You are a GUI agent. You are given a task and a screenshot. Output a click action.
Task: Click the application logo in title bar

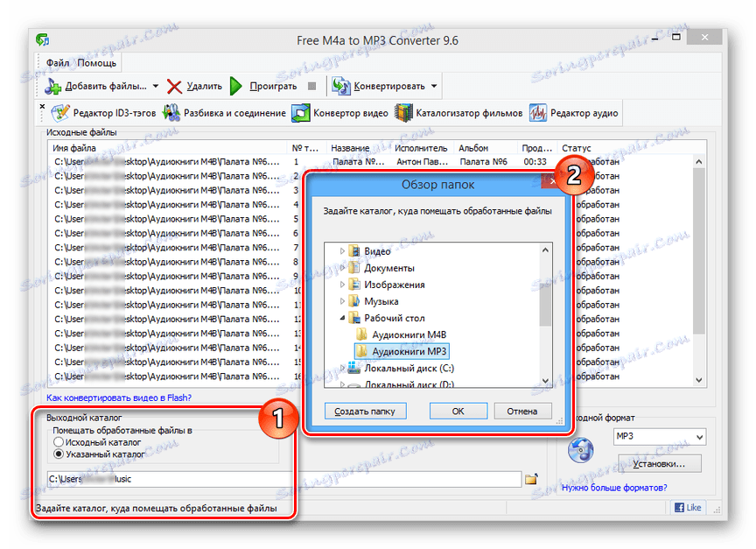[43, 39]
